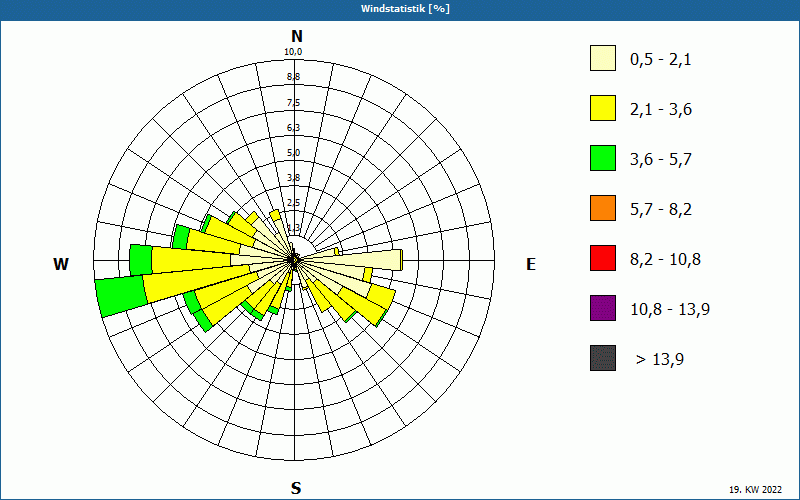This screenshot has height=500, width=800.
Task: Click the '6,3' radial scale value
Action: tap(293, 128)
